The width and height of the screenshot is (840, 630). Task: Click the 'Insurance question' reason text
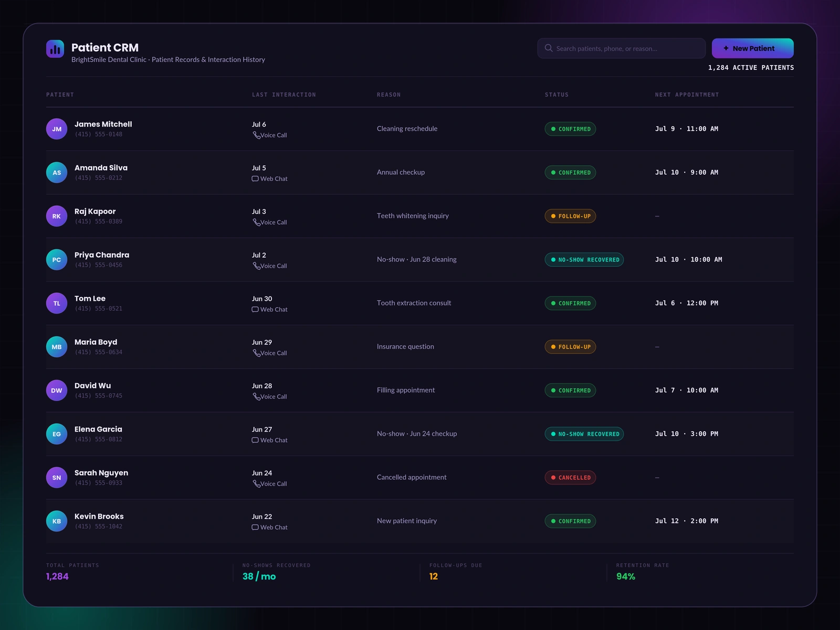pyautogui.click(x=405, y=346)
